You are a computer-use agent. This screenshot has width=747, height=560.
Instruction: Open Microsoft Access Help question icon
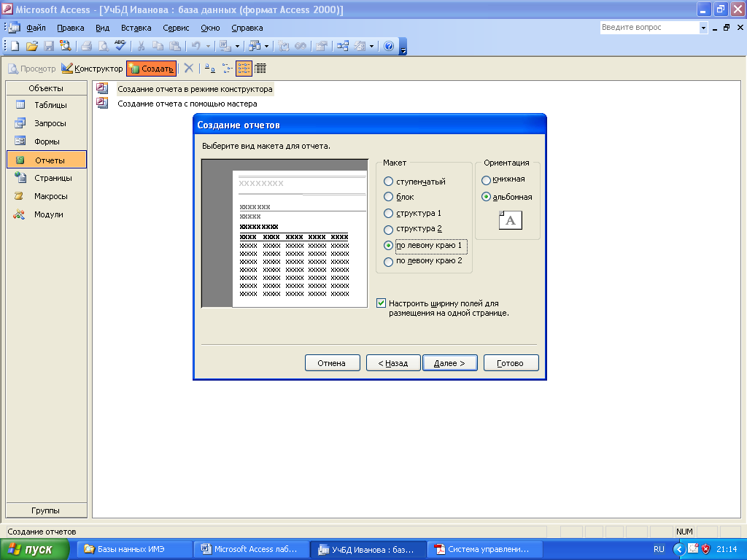389,46
